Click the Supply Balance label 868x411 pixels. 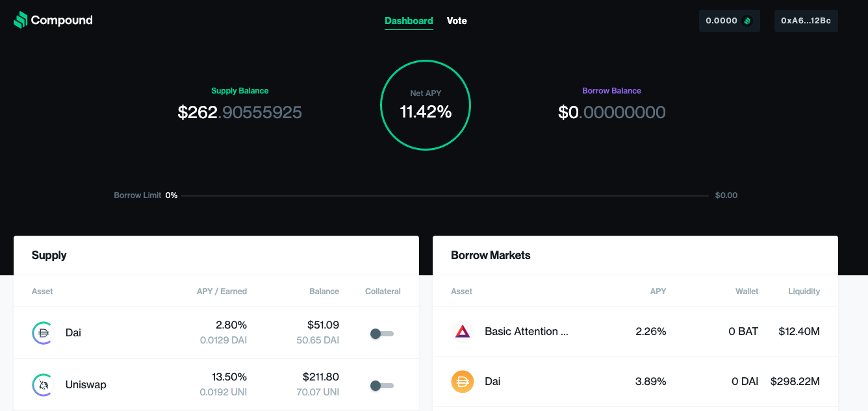pyautogui.click(x=240, y=91)
